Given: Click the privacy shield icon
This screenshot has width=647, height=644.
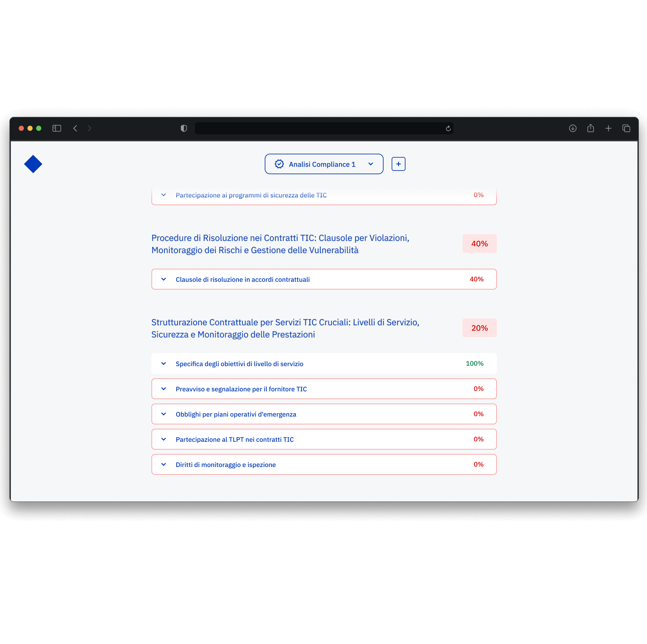Looking at the screenshot, I should click(x=184, y=128).
